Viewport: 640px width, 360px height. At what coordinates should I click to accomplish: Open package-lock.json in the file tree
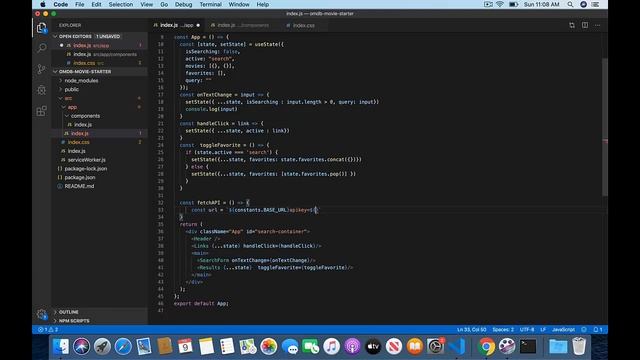[x=86, y=169]
